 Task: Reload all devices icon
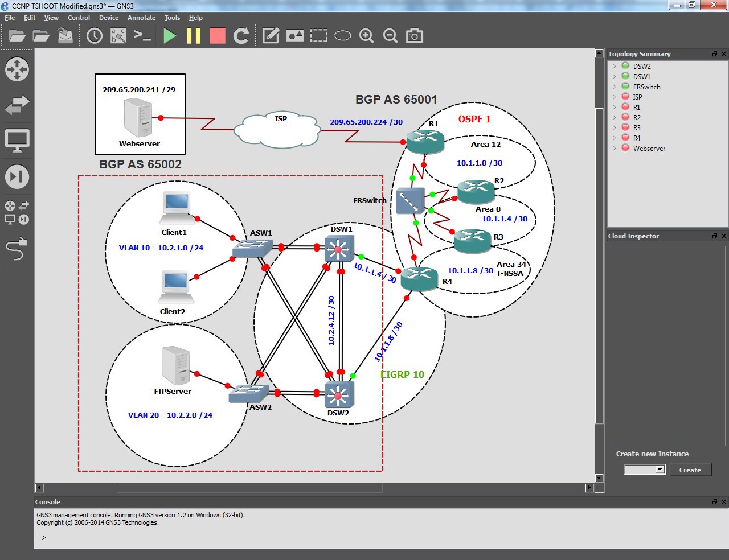click(x=241, y=36)
